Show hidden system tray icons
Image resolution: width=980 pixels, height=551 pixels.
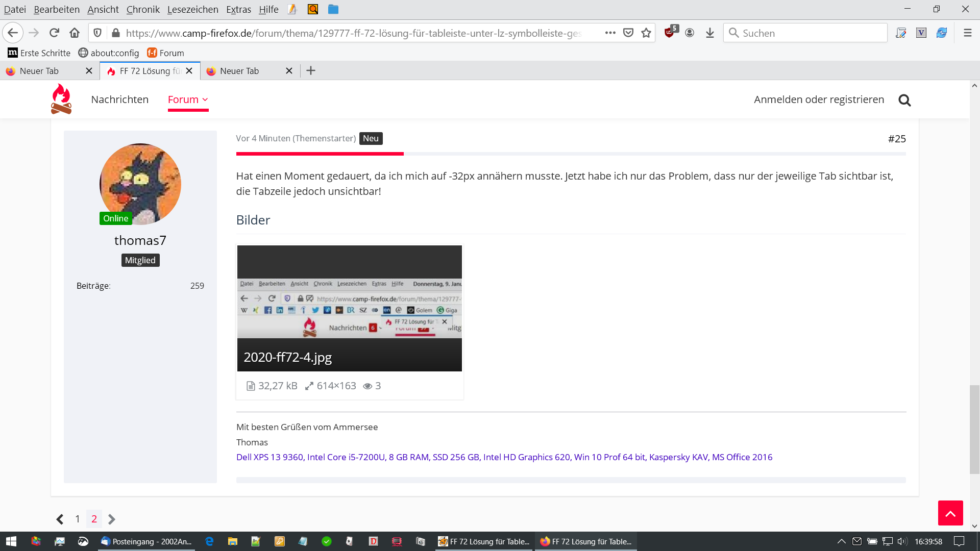tap(841, 541)
